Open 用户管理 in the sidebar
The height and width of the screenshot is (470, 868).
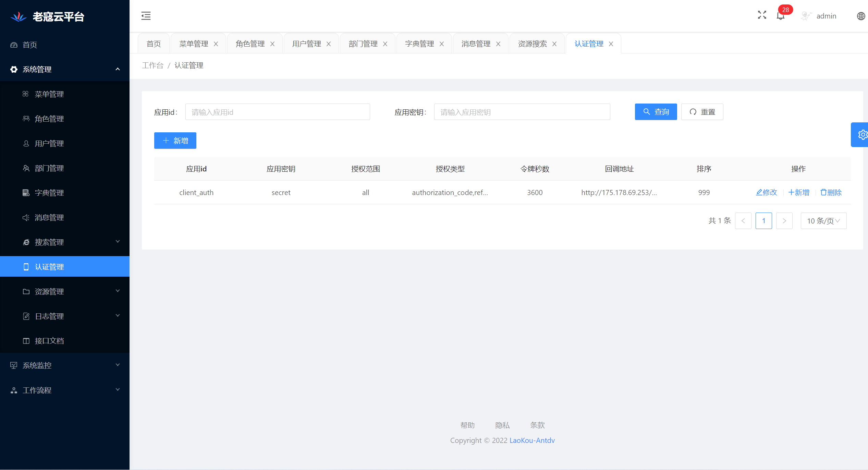[49, 143]
